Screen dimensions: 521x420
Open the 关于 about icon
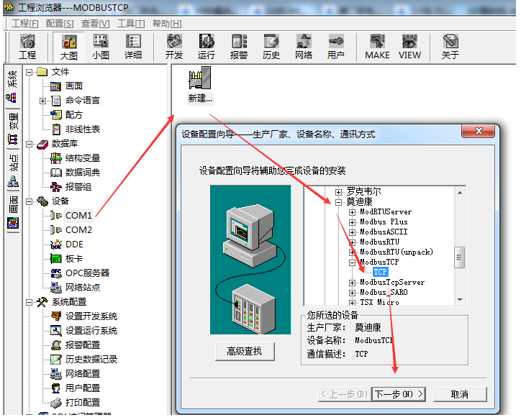[x=450, y=47]
